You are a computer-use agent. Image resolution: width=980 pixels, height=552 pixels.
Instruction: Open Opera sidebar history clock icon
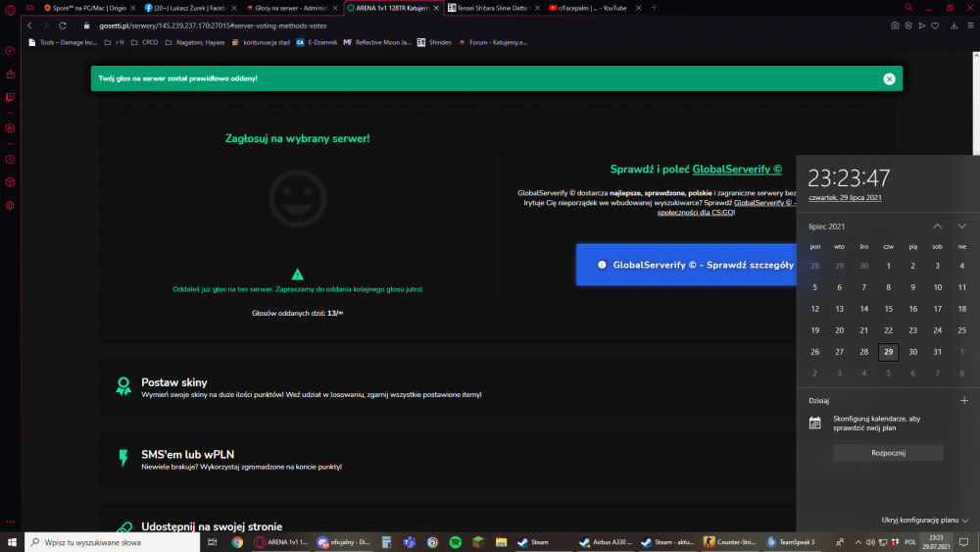pyautogui.click(x=10, y=160)
